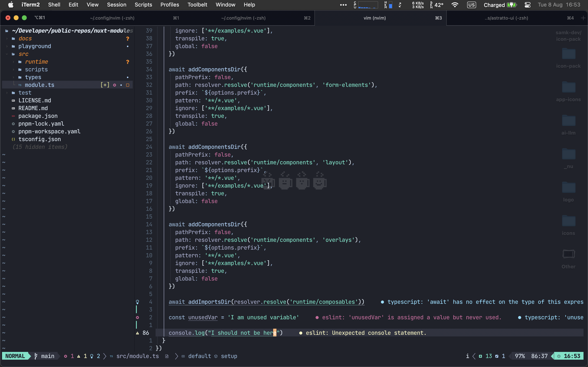Click the warning triangle sign beside line 86

click(137, 333)
